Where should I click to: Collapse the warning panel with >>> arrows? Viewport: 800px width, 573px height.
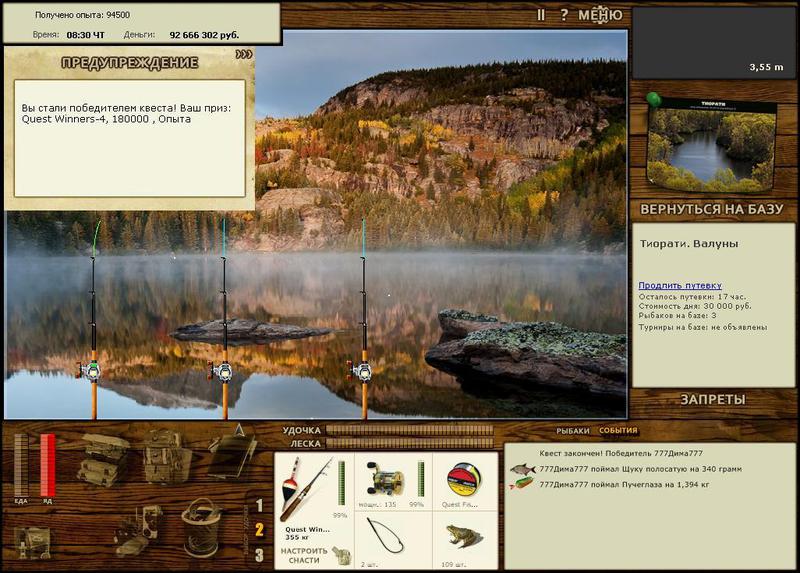244,54
